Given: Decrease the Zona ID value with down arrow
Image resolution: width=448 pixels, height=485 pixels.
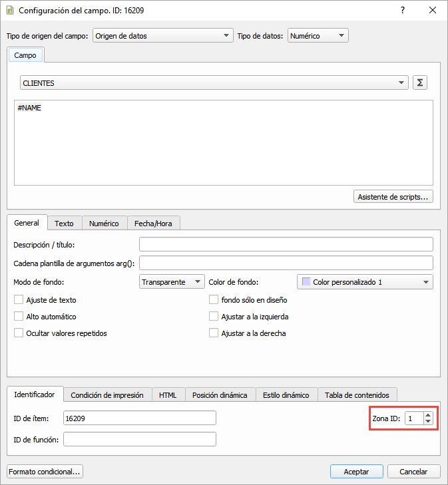Looking at the screenshot, I should pos(428,422).
